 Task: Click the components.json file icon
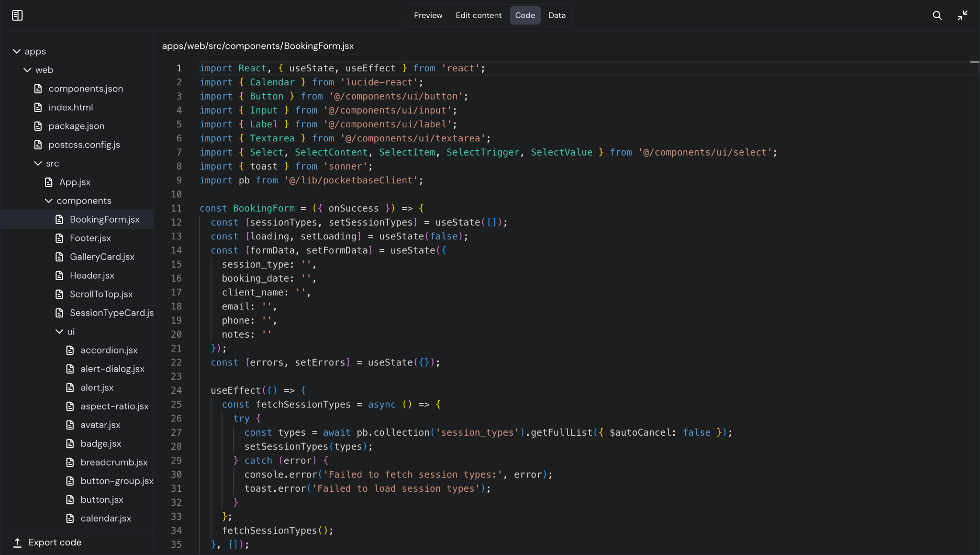point(38,89)
